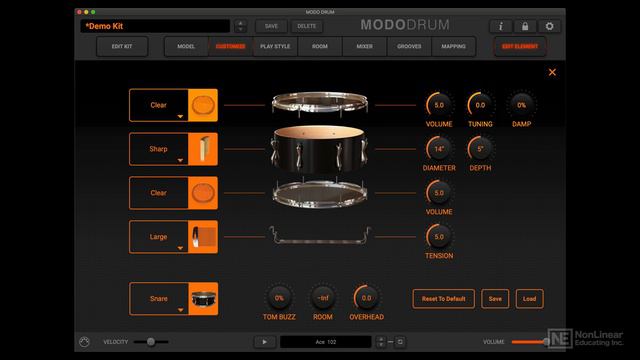Click the TOM BUZZ knob

tap(279, 298)
